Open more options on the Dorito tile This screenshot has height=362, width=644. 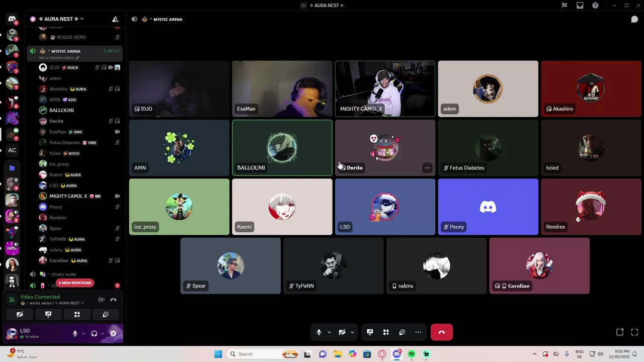point(427,168)
